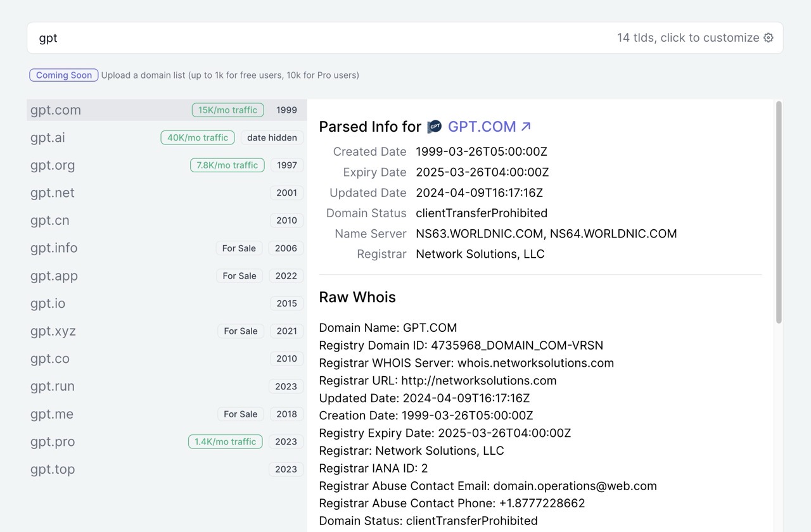Click the 1997 year tag on gpt.org
Viewport: 811px width, 532px height.
[287, 165]
